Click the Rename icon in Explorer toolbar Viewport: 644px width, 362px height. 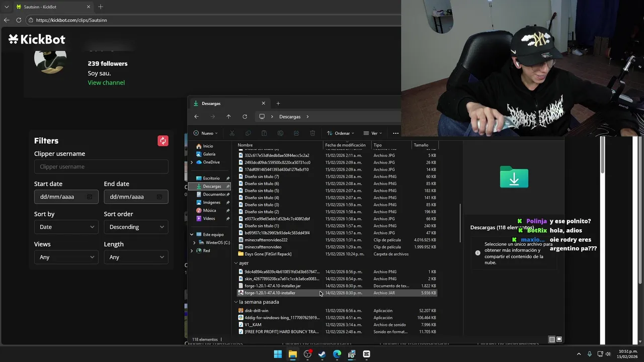tap(280, 133)
